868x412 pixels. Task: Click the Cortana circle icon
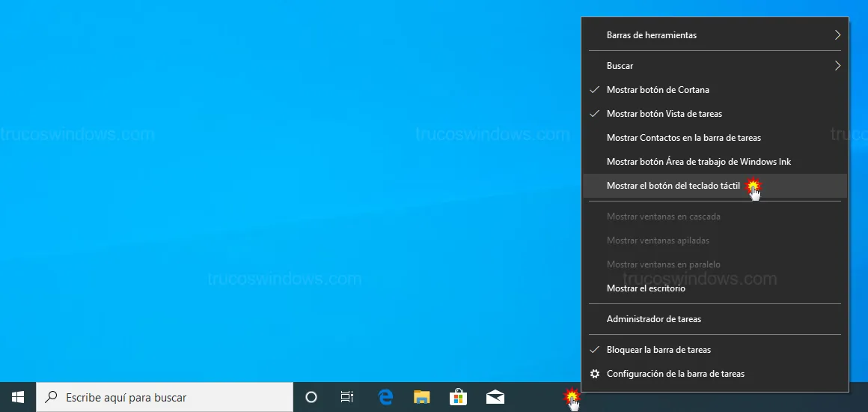tap(311, 397)
